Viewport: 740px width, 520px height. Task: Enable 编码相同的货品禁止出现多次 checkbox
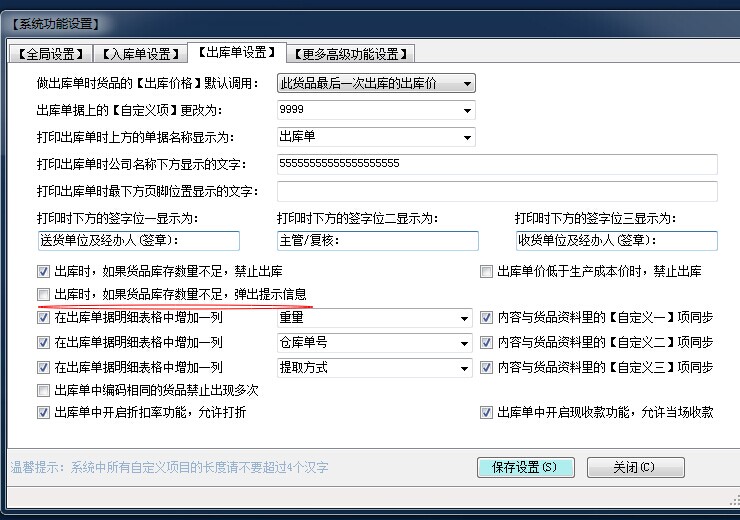(x=43, y=390)
